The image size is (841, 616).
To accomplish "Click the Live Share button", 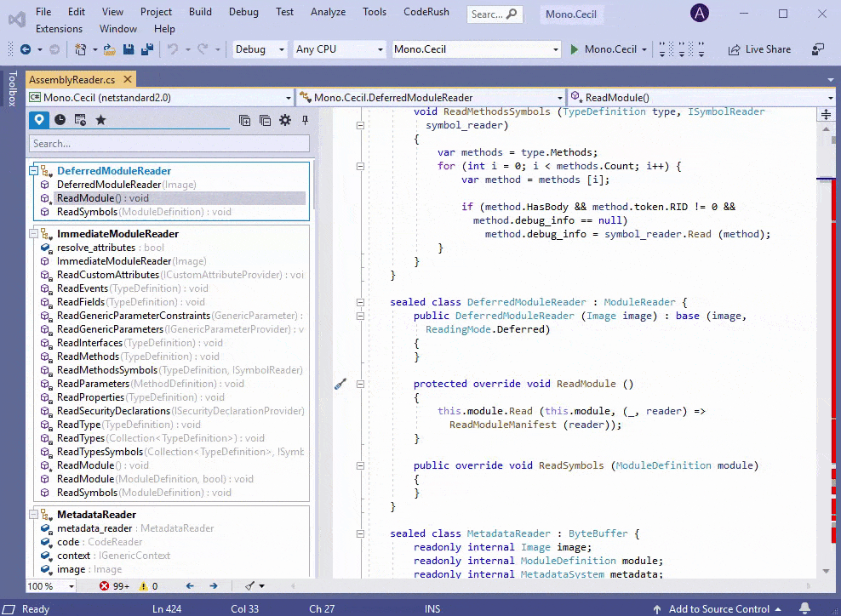I will [x=758, y=48].
